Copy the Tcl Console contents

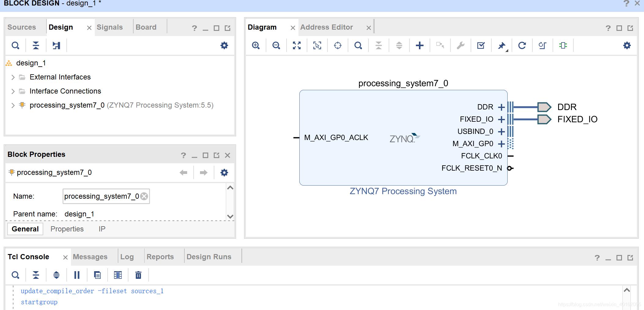97,275
